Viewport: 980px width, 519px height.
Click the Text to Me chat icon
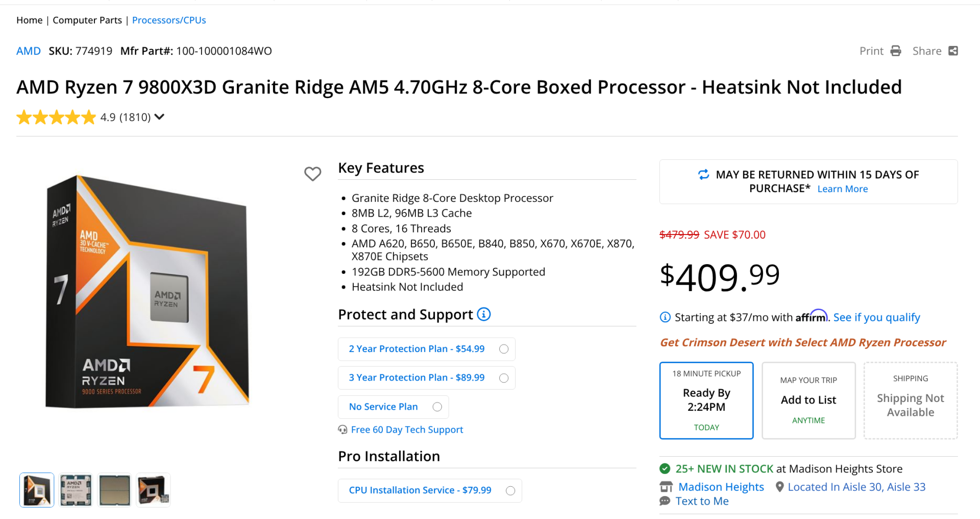665,501
